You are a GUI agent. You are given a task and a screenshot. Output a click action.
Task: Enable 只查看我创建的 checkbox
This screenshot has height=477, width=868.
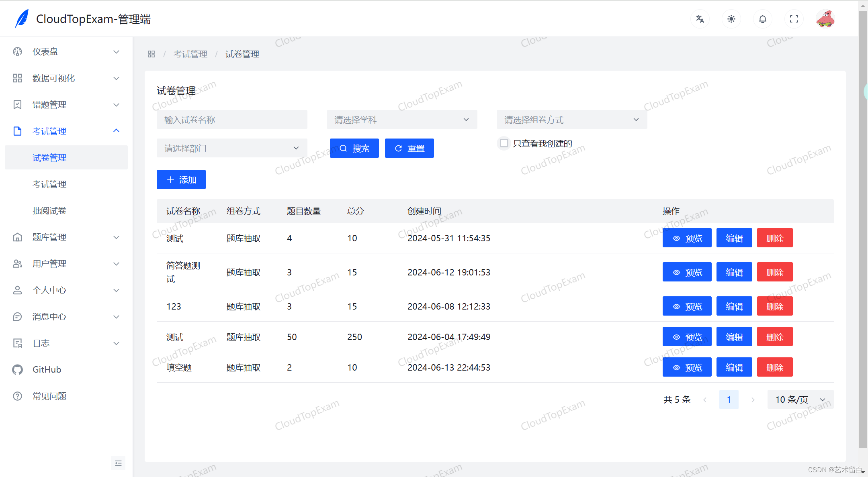(x=504, y=143)
